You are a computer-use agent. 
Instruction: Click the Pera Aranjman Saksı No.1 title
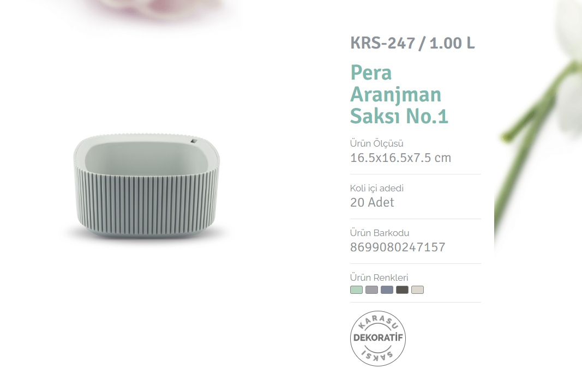point(399,94)
